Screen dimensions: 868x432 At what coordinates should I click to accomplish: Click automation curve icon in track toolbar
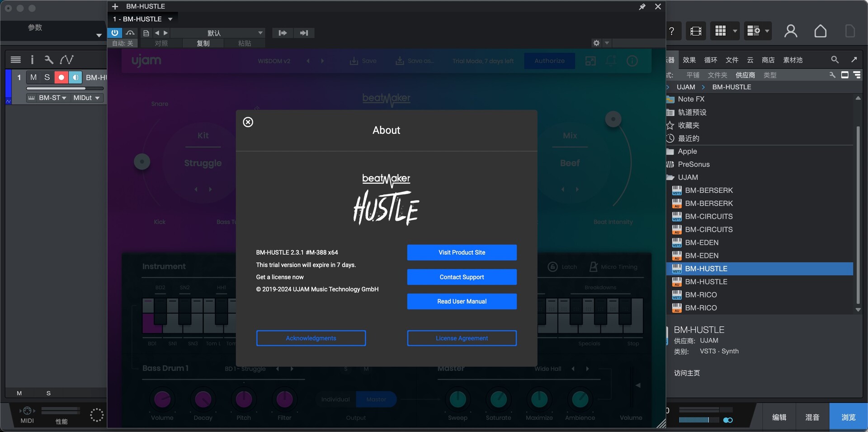[x=66, y=59]
